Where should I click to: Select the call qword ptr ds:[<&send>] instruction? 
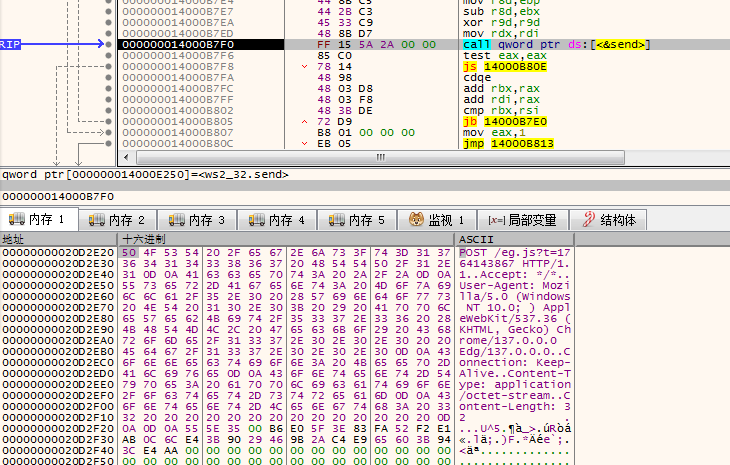(556, 44)
